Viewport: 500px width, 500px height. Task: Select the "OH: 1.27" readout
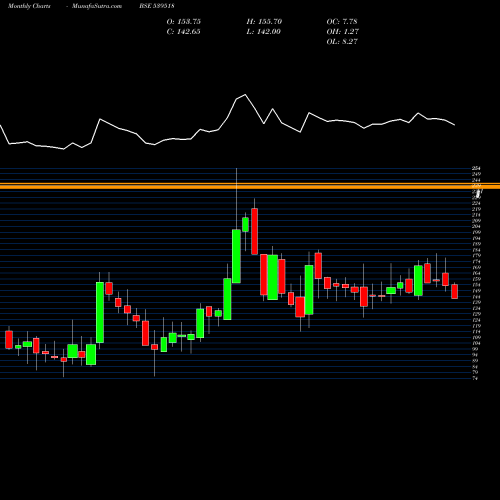342,32
